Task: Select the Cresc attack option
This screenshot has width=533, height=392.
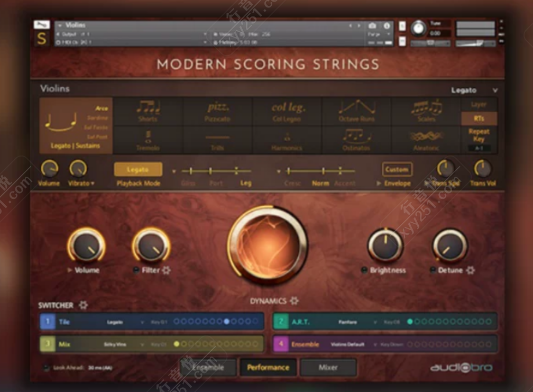Action: pos(292,184)
